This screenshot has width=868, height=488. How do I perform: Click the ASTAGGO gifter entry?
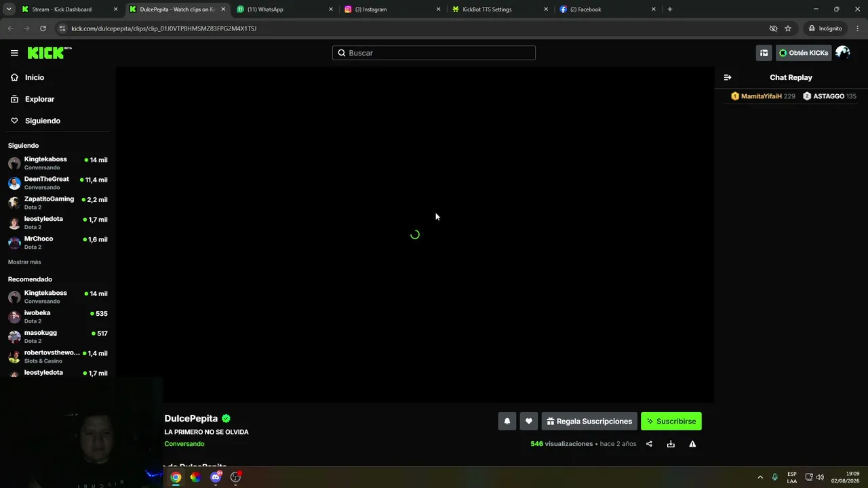click(x=829, y=96)
